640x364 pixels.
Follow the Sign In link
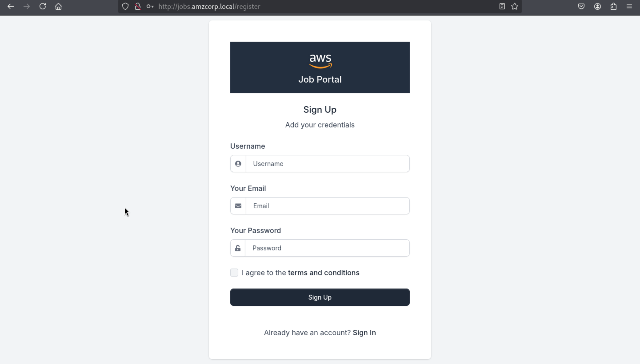point(364,333)
